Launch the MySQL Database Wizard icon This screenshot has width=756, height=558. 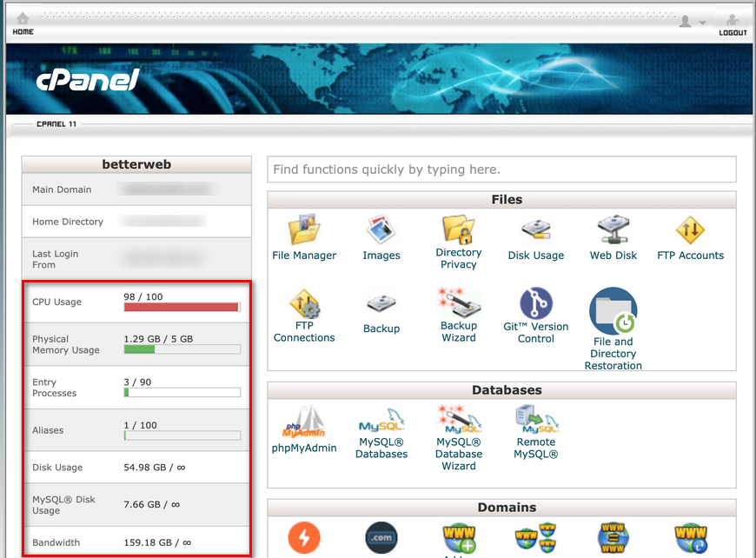tap(459, 419)
